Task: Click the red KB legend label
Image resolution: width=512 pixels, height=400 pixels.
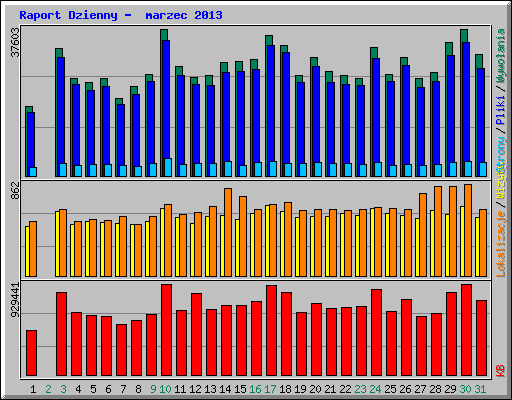Action: click(500, 371)
